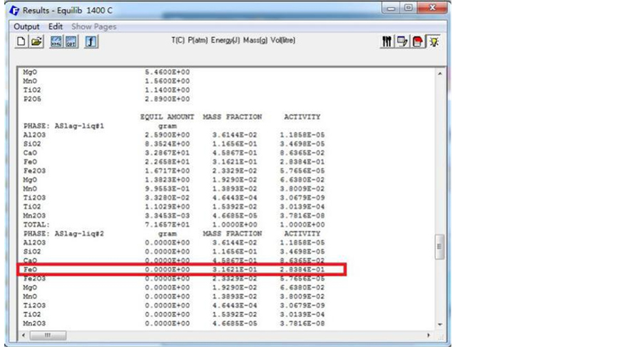Screen dimensions: 644x347
Task: Click the New blank page toolbar icon
Action: coord(21,42)
